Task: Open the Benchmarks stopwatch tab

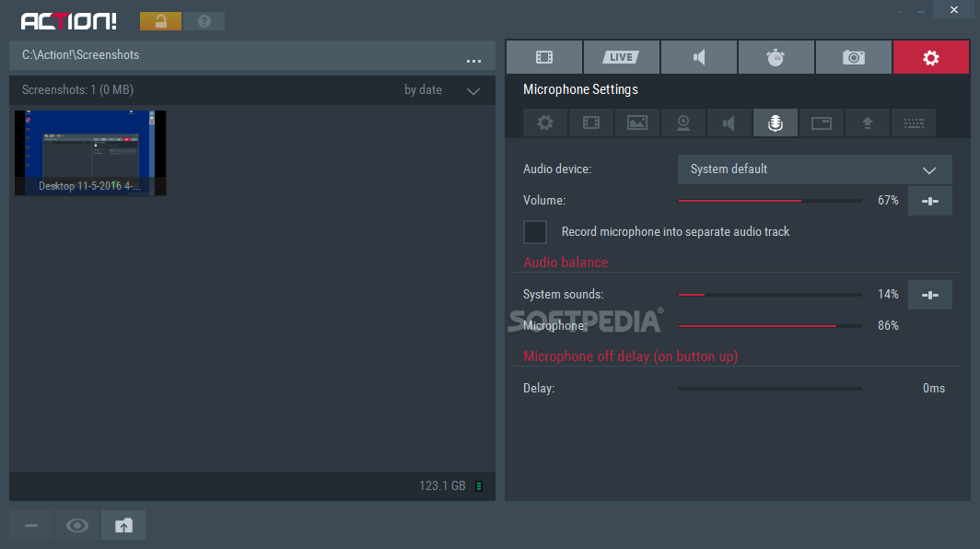Action: pyautogui.click(x=776, y=57)
